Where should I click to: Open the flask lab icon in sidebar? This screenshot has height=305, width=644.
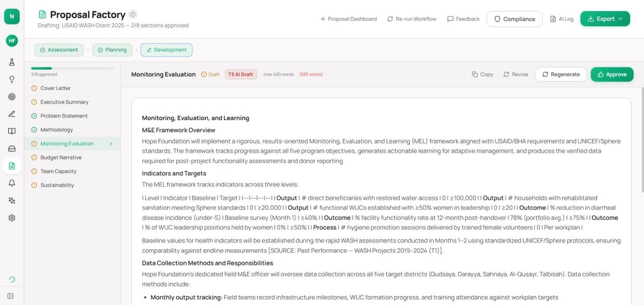(12, 62)
